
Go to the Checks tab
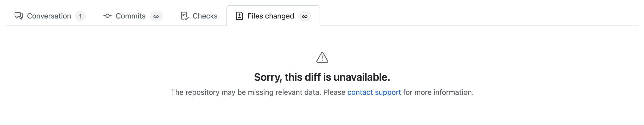tap(205, 16)
